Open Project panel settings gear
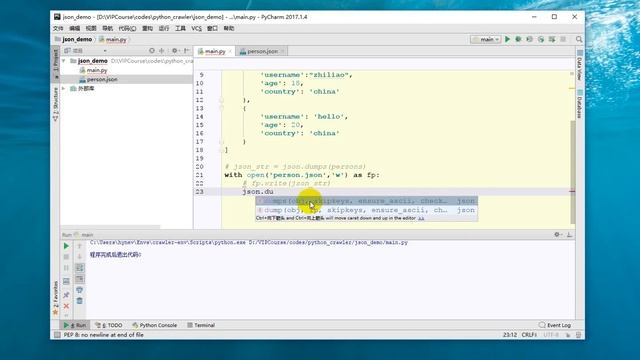This screenshot has width=640, height=360. pos(175,51)
